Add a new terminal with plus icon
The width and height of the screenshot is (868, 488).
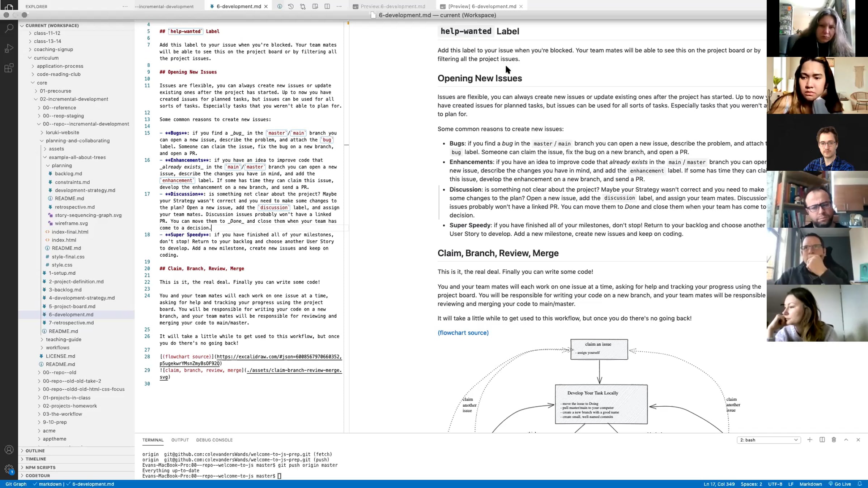tap(810, 440)
